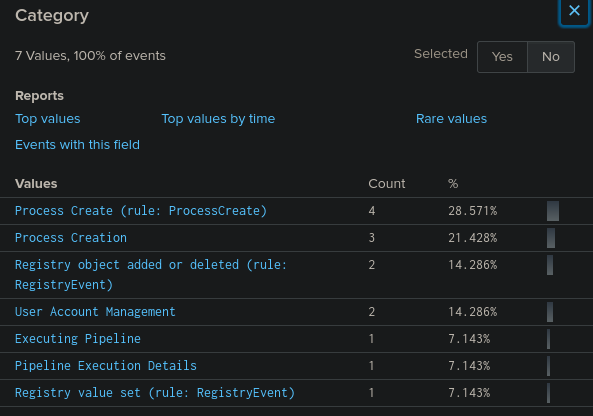The width and height of the screenshot is (593, 416).
Task: Filter by Registry value set (rule: RegistryEvent)
Action: [155, 393]
